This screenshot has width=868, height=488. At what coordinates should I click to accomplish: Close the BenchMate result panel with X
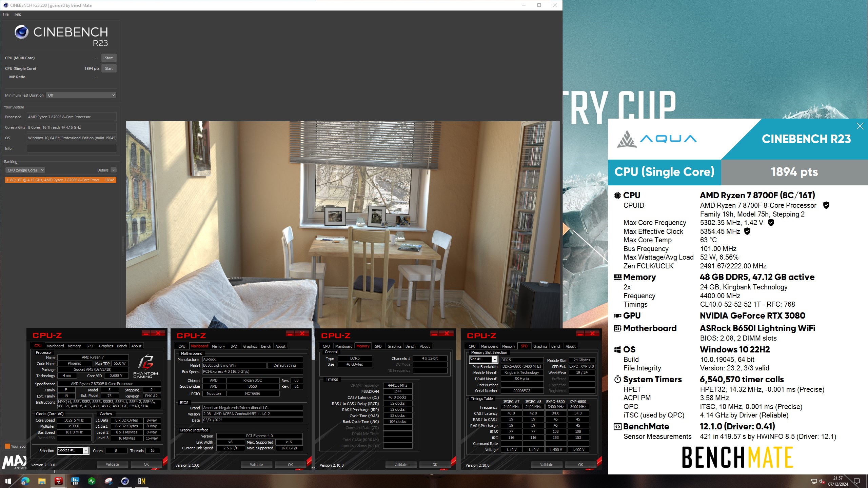860,126
